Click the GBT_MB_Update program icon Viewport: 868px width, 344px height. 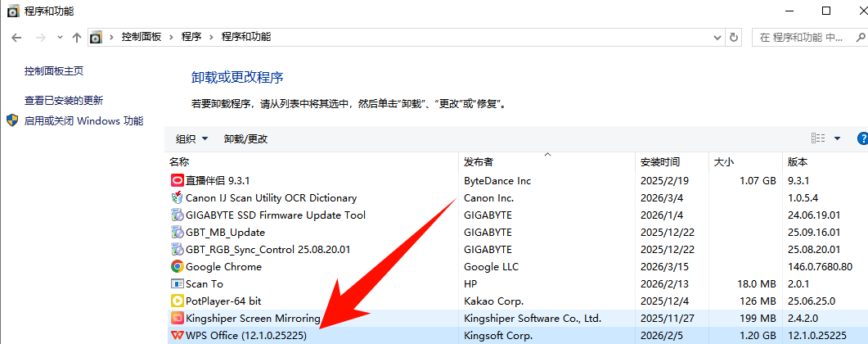(178, 232)
